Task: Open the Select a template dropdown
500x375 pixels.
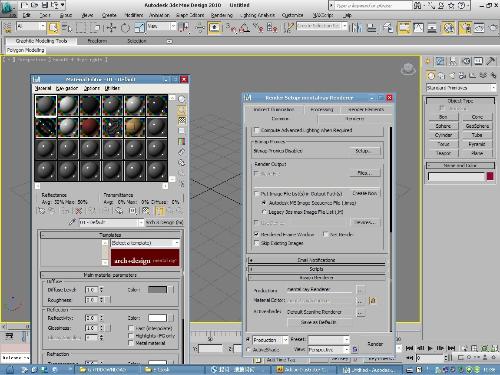Action: (145, 243)
